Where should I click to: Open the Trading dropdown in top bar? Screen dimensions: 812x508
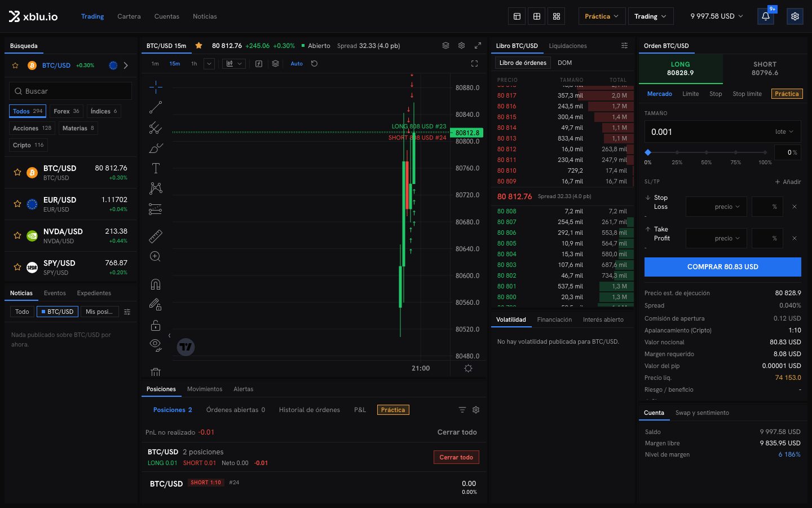click(x=650, y=16)
